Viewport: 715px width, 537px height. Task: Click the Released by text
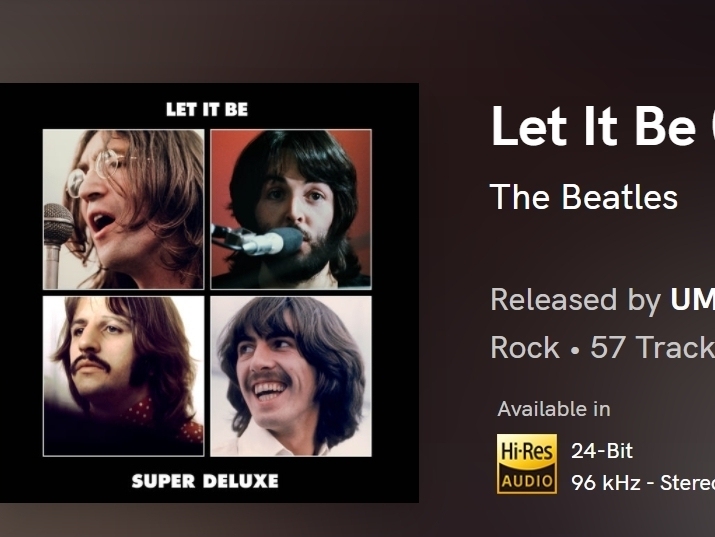click(x=575, y=300)
